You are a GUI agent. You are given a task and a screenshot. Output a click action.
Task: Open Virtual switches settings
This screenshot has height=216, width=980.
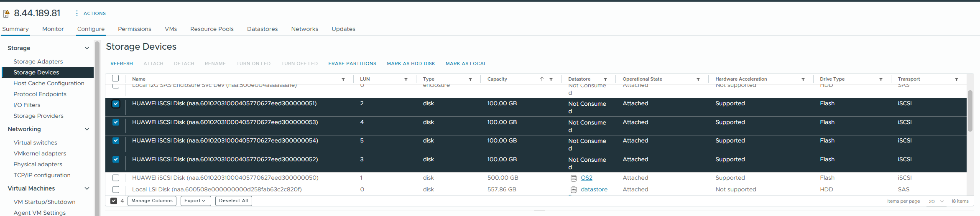point(35,142)
